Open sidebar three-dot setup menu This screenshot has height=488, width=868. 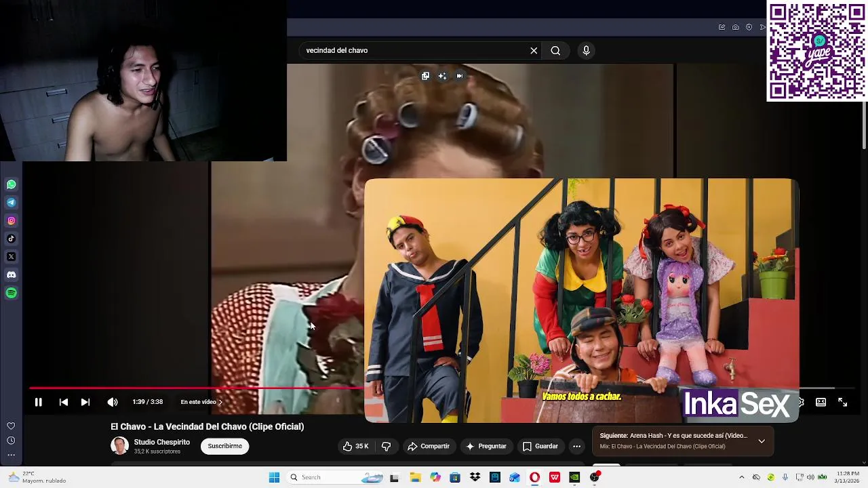pyautogui.click(x=11, y=455)
